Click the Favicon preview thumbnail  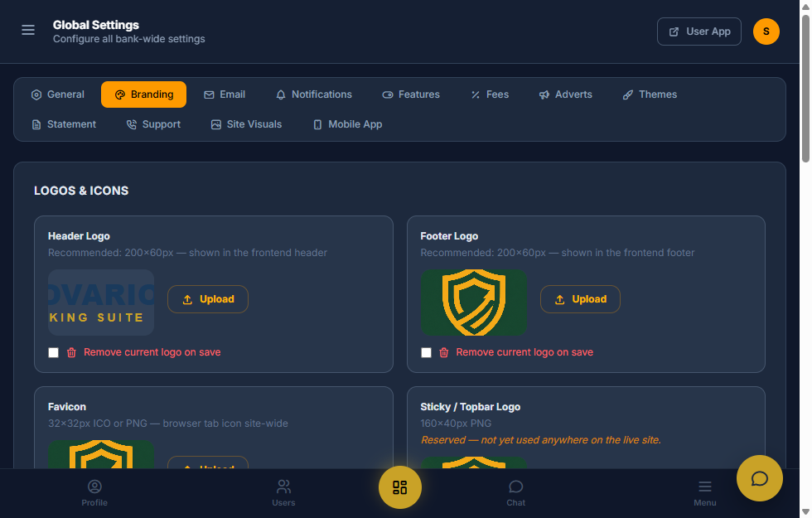[101, 454]
